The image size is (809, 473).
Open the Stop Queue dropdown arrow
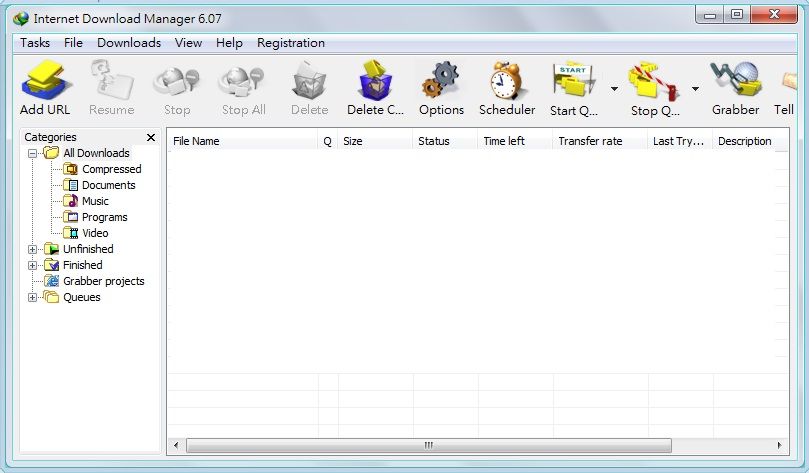tap(695, 89)
